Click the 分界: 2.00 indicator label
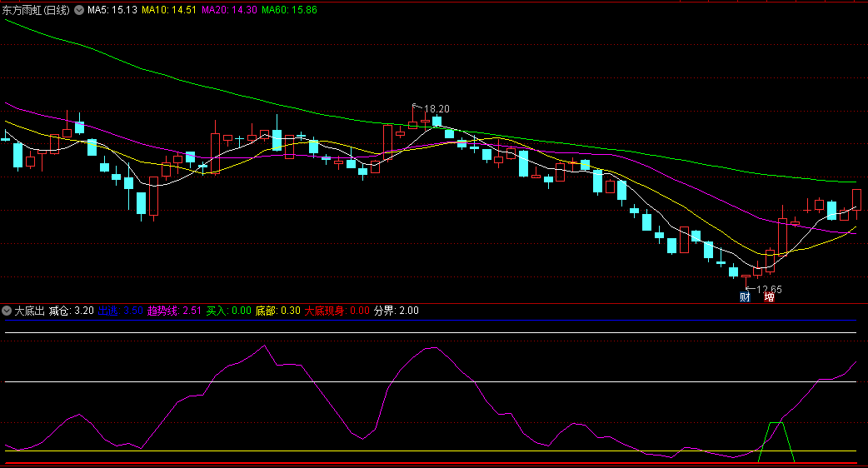868x468 pixels. coord(397,311)
